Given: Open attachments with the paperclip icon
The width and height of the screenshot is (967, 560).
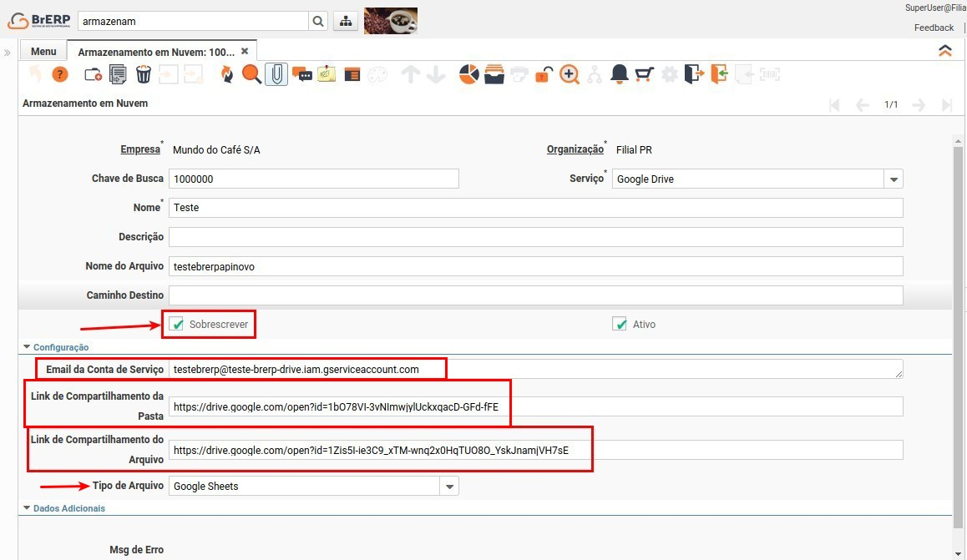Looking at the screenshot, I should (x=277, y=74).
